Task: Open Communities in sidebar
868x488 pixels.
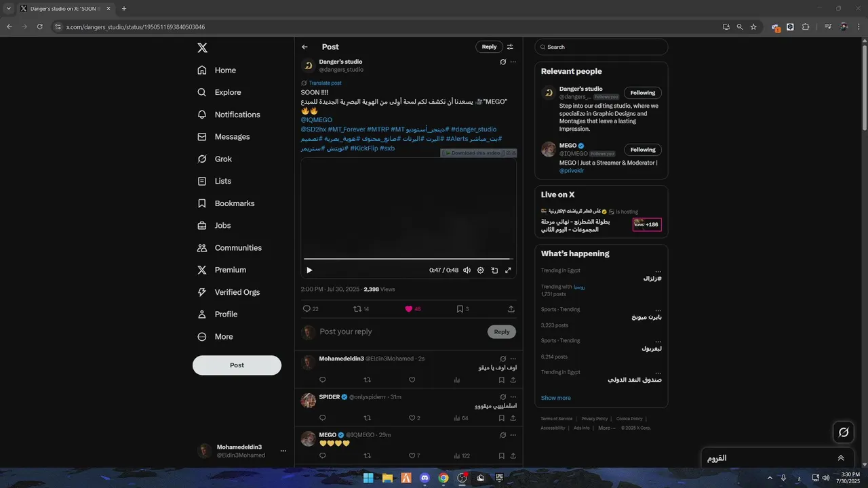Action: pyautogui.click(x=229, y=248)
